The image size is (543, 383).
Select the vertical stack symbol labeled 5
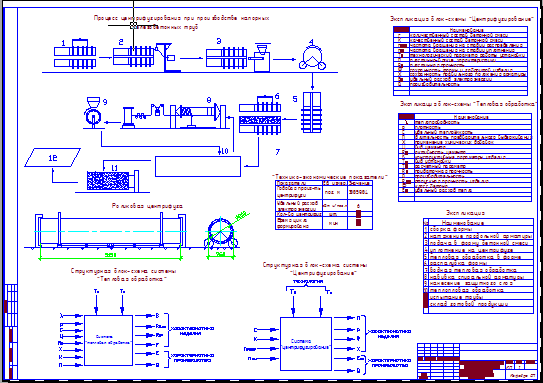(x=312, y=112)
